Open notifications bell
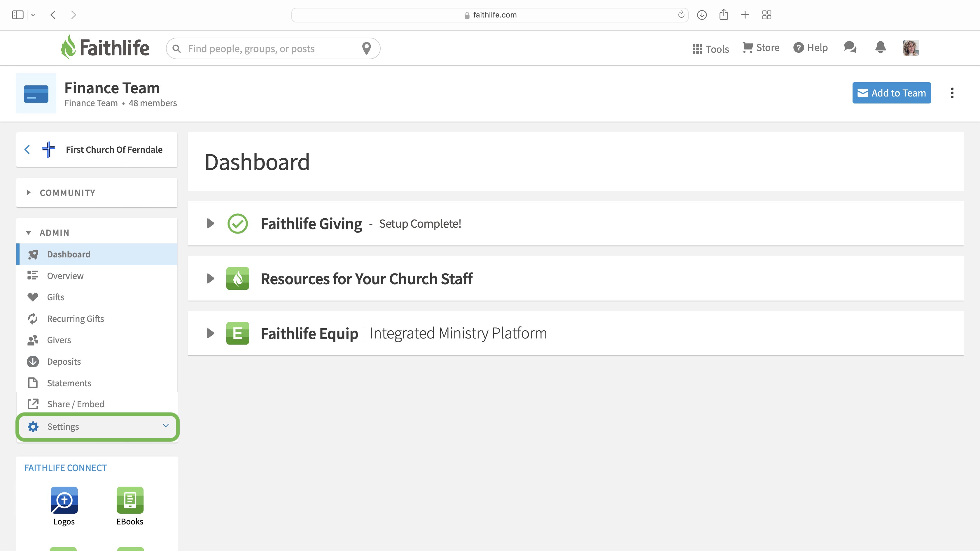The height and width of the screenshot is (551, 980). click(x=880, y=48)
